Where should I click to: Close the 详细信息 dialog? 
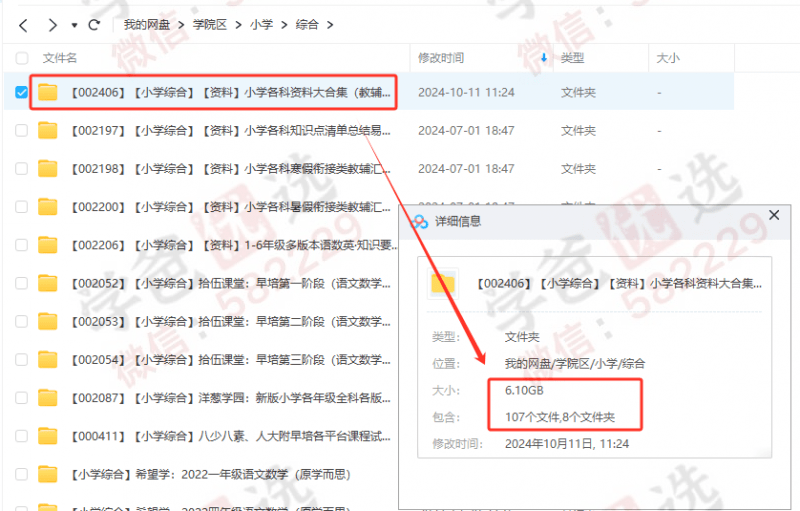pyautogui.click(x=774, y=215)
